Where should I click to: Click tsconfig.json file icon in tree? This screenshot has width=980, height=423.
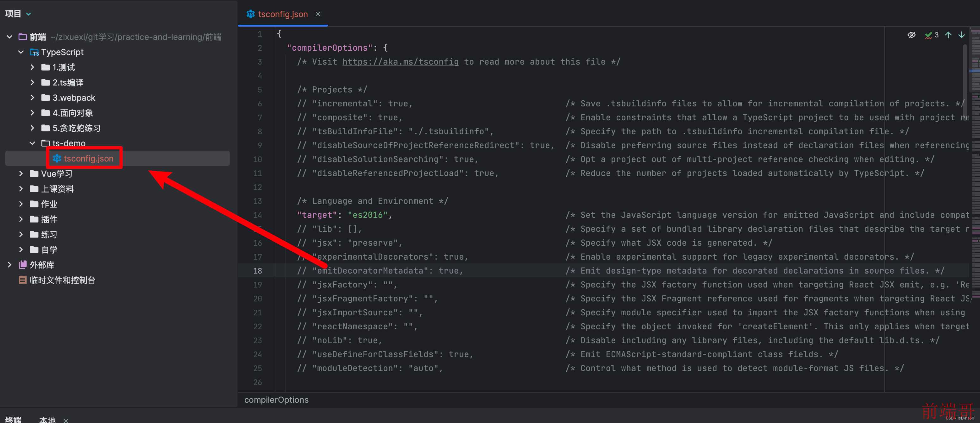57,159
